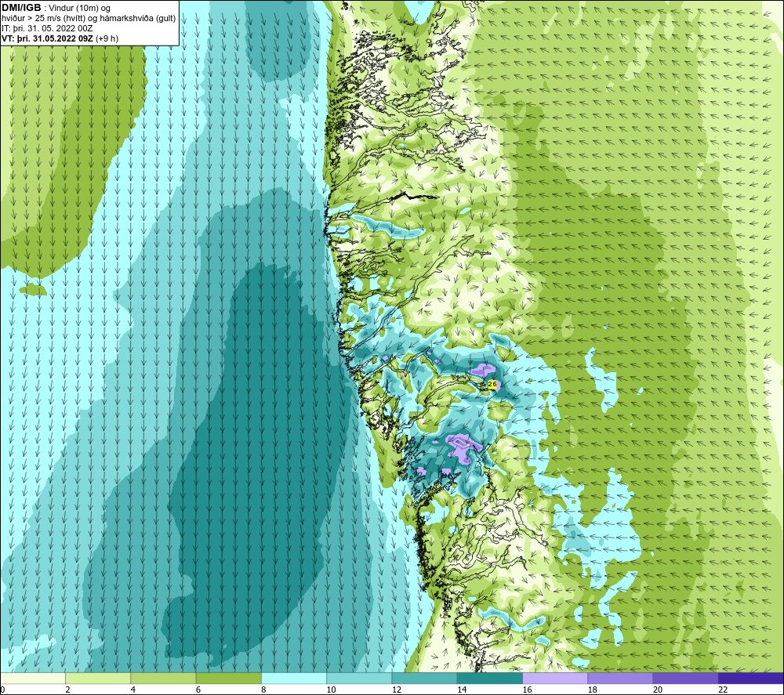The image size is (784, 695).
Task: Click the medium purple 18–20 legend swatch
Action: [x=620, y=678]
